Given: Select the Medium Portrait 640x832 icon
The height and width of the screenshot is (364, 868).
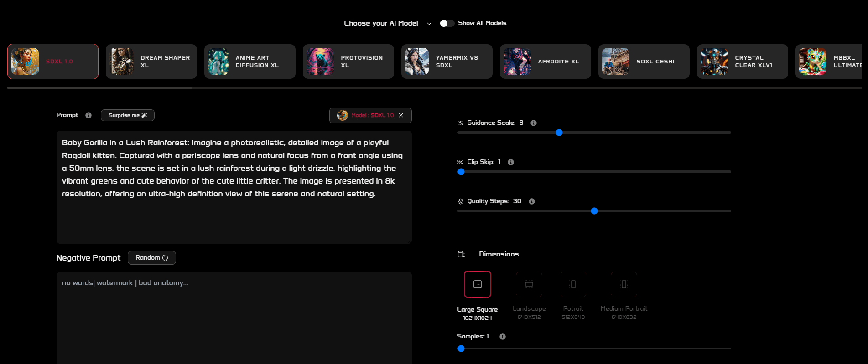Looking at the screenshot, I should (624, 284).
